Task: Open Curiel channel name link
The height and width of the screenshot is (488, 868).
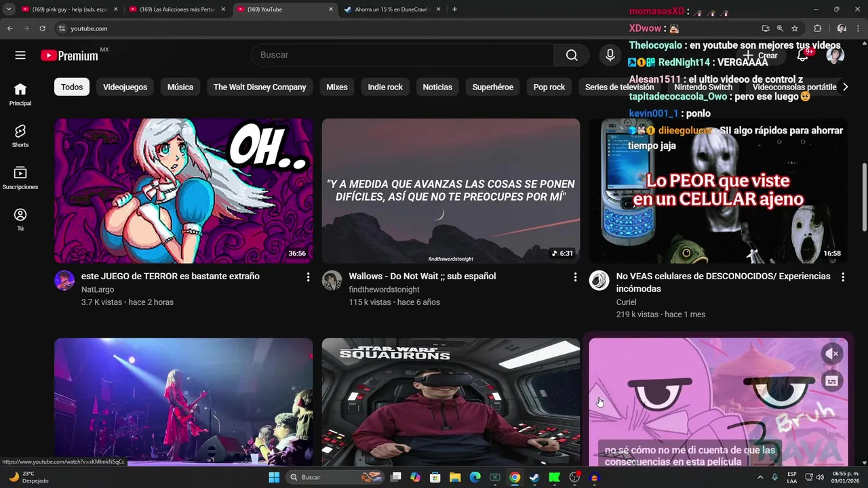Action: pos(626,302)
